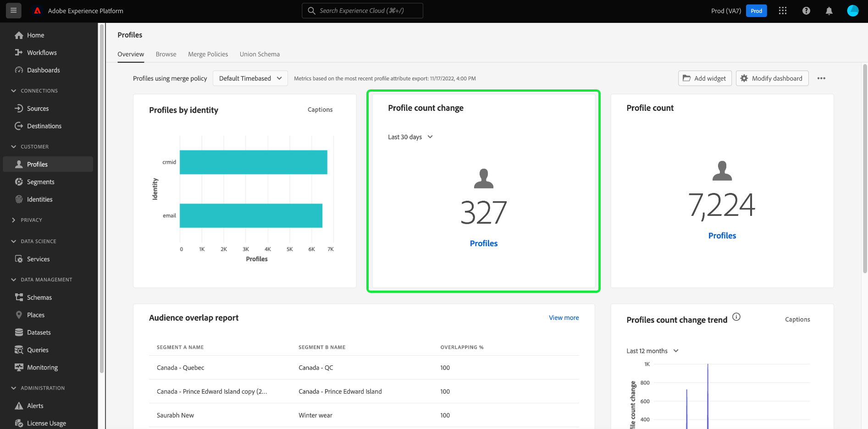This screenshot has width=868, height=429.
Task: Switch to the Browse tab
Action: coord(166,54)
